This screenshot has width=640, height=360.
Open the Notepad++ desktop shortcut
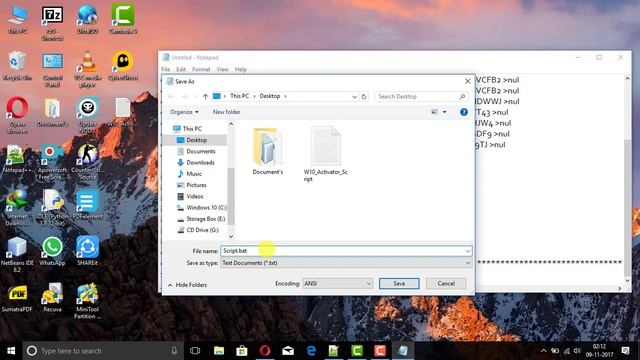click(x=17, y=159)
